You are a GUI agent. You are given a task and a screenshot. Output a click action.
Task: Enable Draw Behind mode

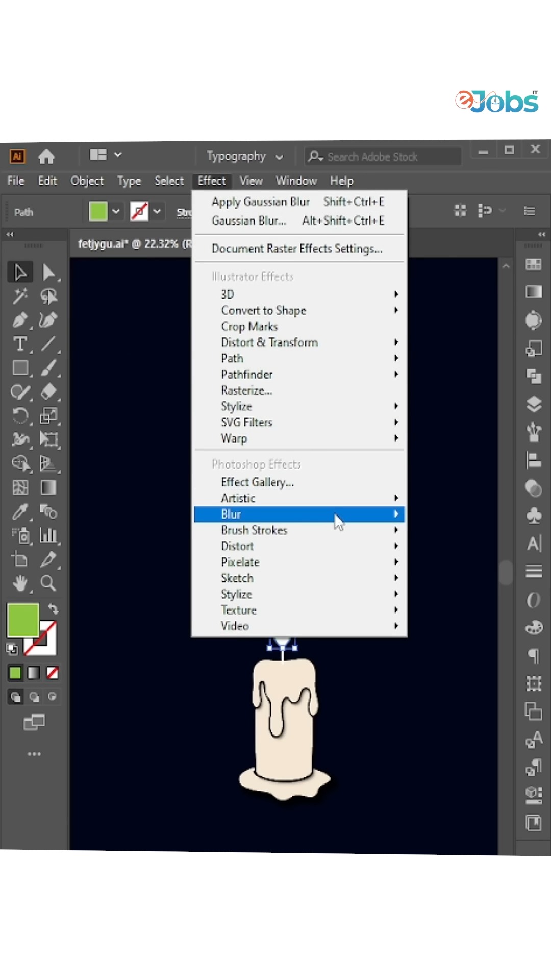tap(34, 697)
